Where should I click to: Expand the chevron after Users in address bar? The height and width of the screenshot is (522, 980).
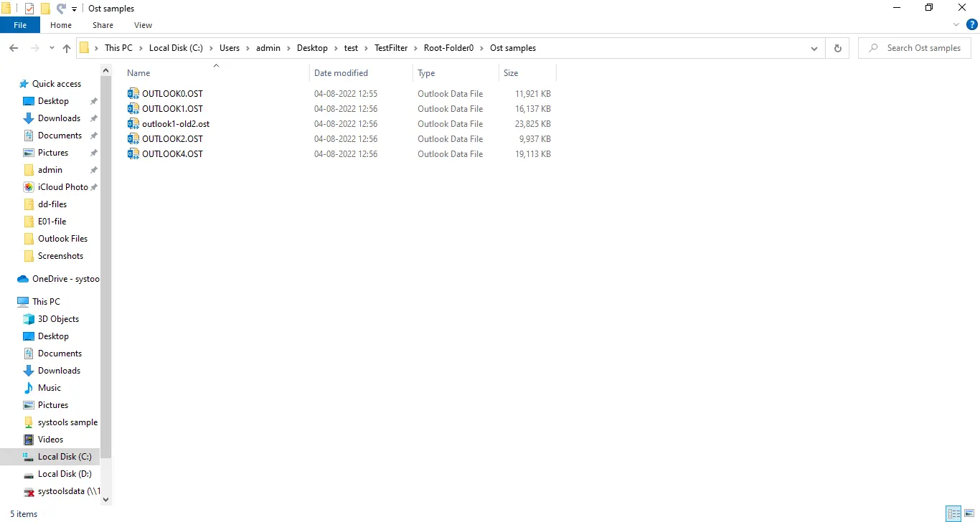click(x=248, y=48)
